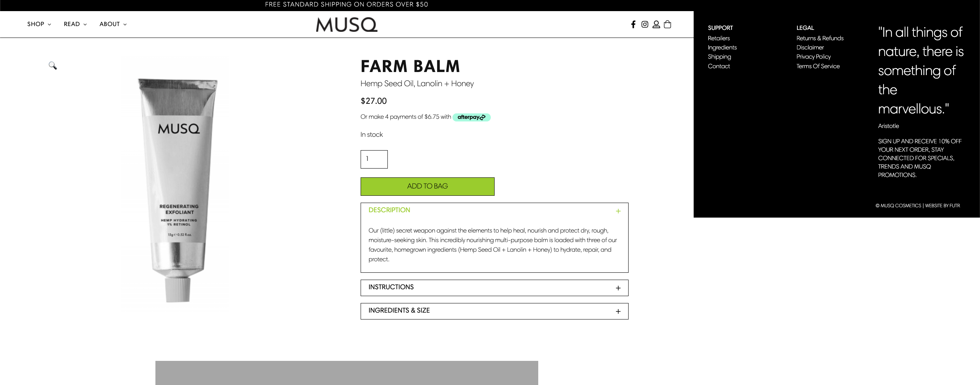Open the Retailers support link
The height and width of the screenshot is (385, 980).
719,38
